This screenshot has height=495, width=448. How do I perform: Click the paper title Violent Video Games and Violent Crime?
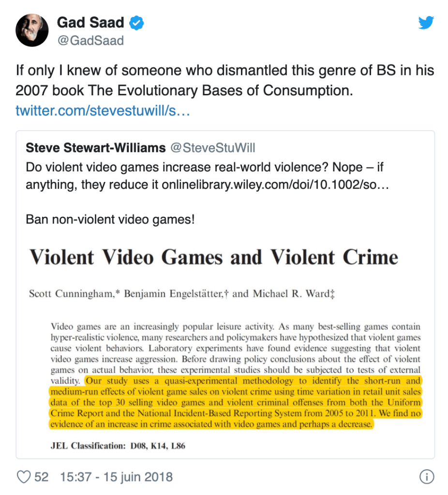[x=214, y=257]
